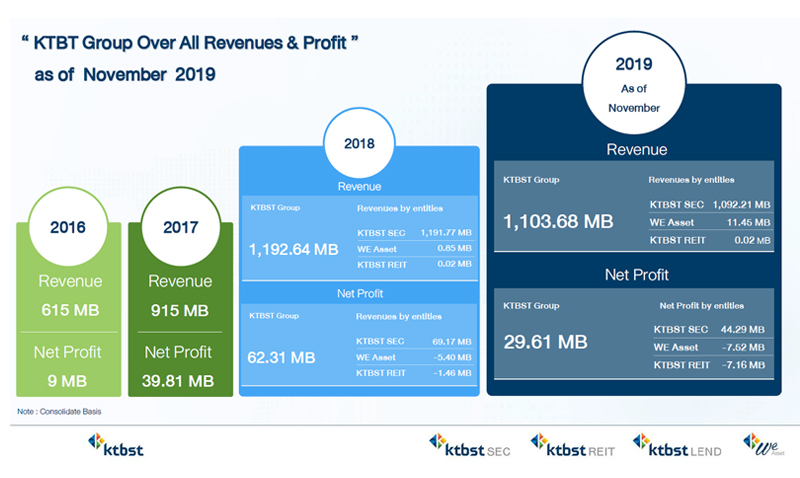Click the 2018 WE Asset net profit -5.40 MB
Viewport: 800px width, 478px height.
452,358
